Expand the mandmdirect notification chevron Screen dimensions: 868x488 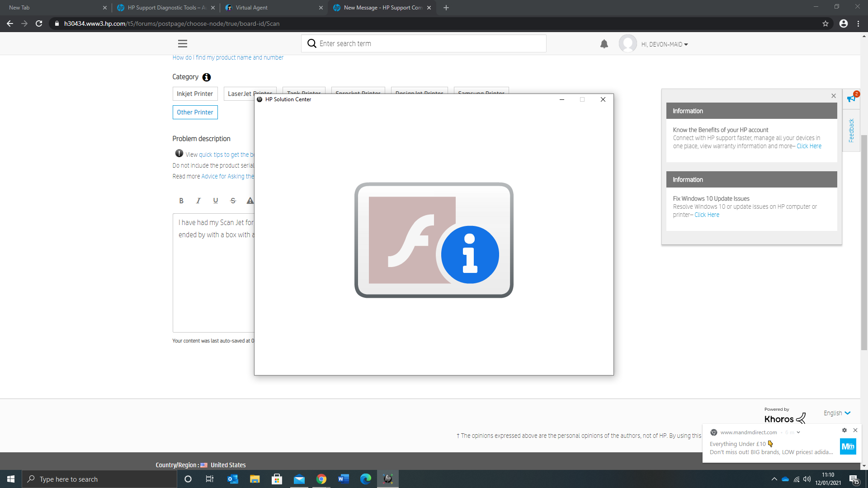[x=798, y=432]
